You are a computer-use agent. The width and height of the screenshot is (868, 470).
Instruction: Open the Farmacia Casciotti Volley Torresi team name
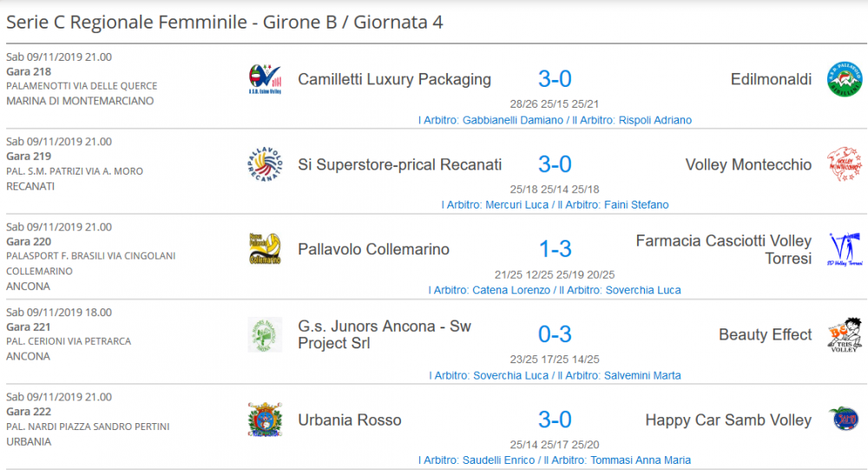pyautogui.click(x=723, y=249)
